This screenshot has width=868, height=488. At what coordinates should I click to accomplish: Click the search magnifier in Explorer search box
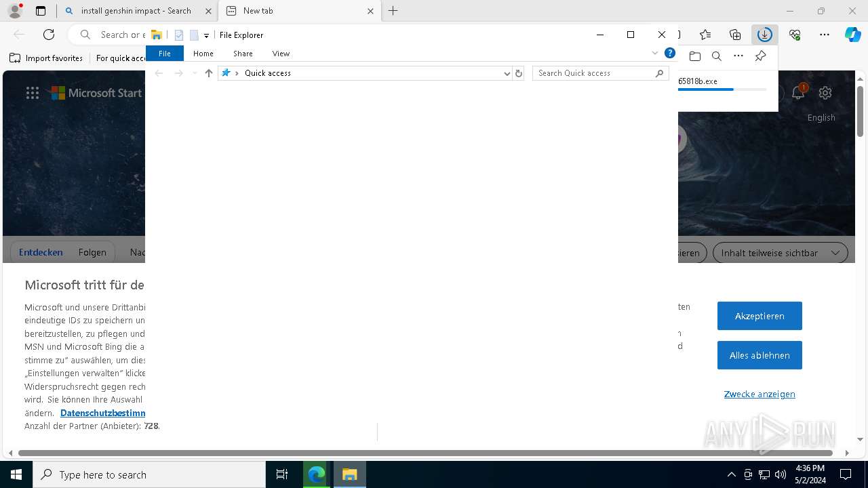pos(659,73)
